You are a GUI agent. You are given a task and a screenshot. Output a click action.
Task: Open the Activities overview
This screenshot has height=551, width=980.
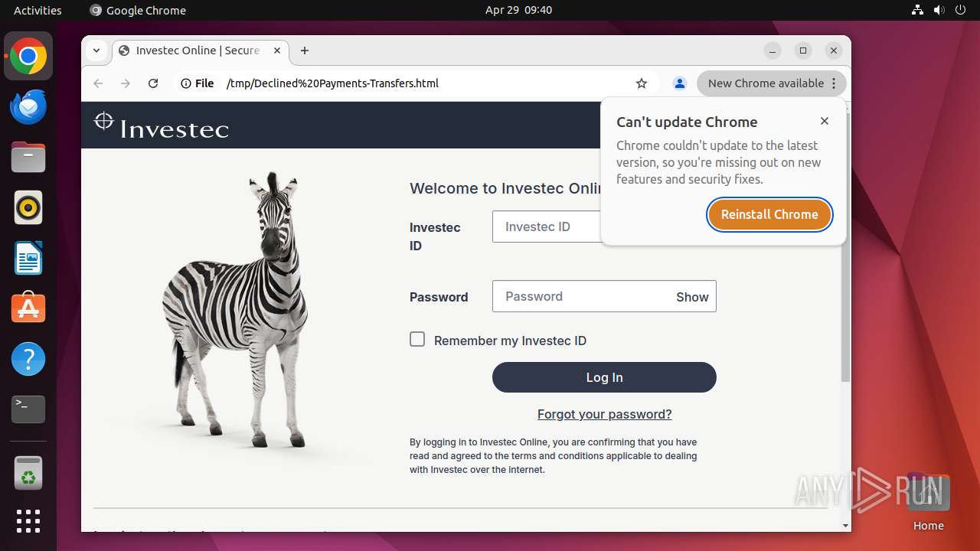pyautogui.click(x=38, y=10)
